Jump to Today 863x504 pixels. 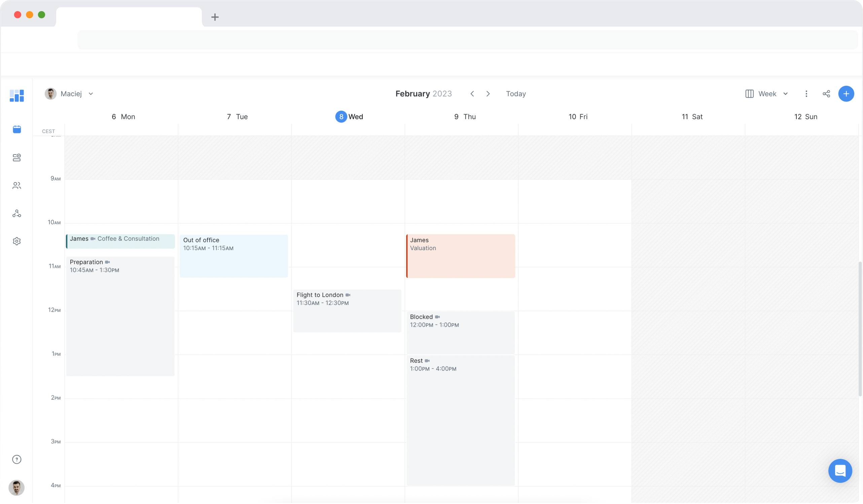click(516, 94)
